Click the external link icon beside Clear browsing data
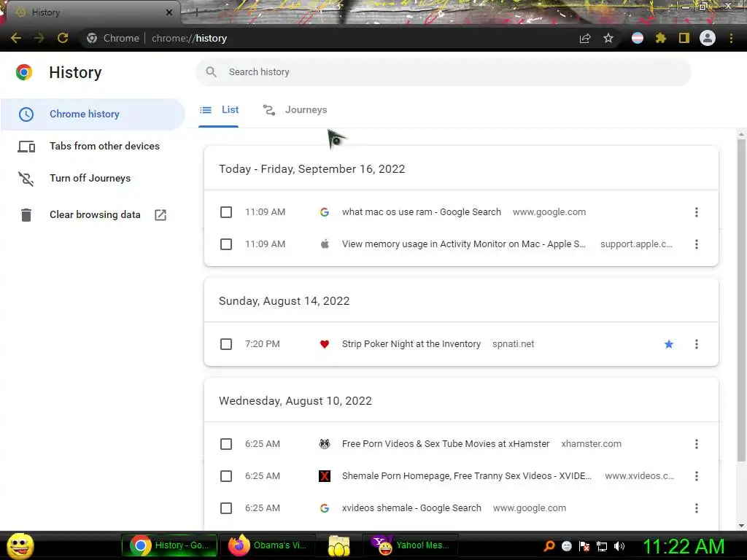The height and width of the screenshot is (560, 747). 160,215
